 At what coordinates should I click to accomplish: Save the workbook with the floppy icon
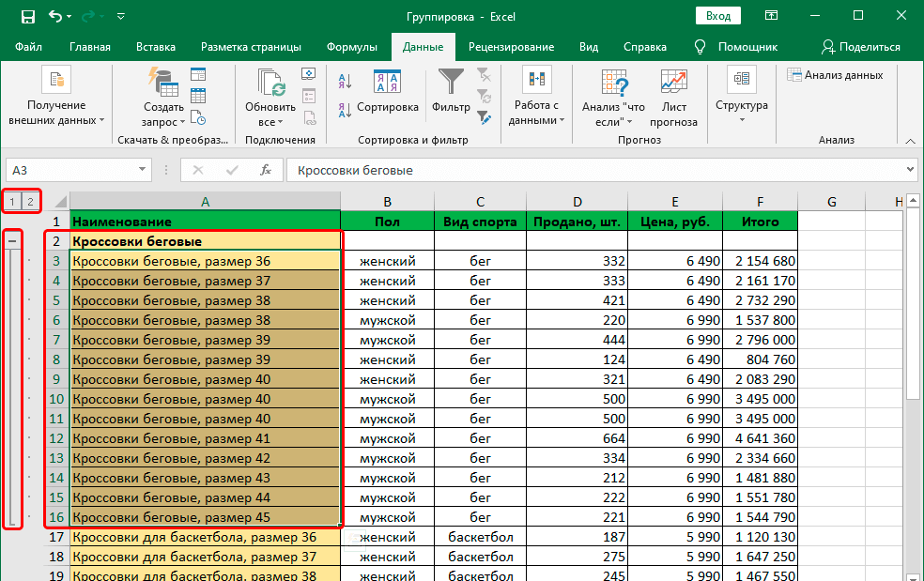[27, 17]
